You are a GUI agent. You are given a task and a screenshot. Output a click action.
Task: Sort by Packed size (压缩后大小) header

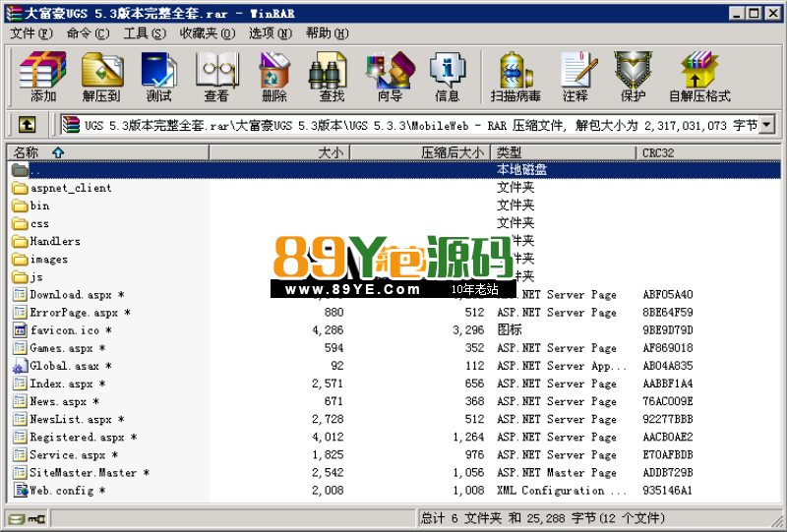click(x=420, y=152)
